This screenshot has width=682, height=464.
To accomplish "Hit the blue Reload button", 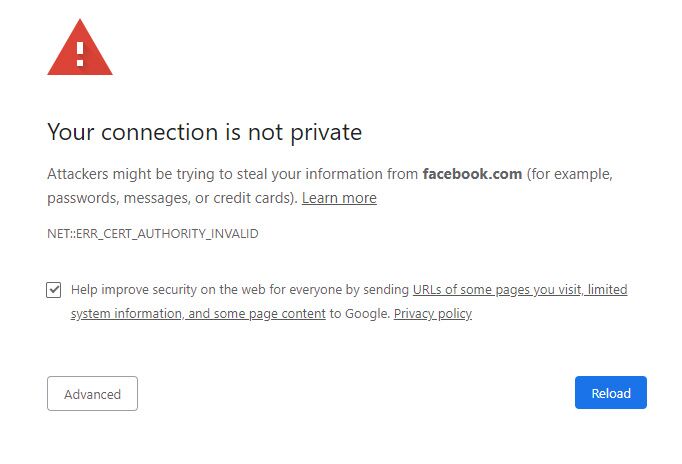I will pyautogui.click(x=610, y=393).
